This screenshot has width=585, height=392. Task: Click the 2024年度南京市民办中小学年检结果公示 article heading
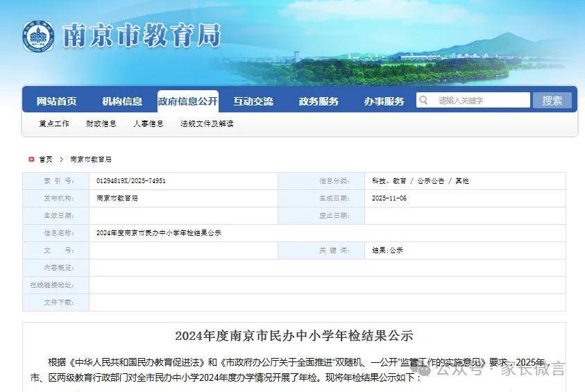[294, 336]
